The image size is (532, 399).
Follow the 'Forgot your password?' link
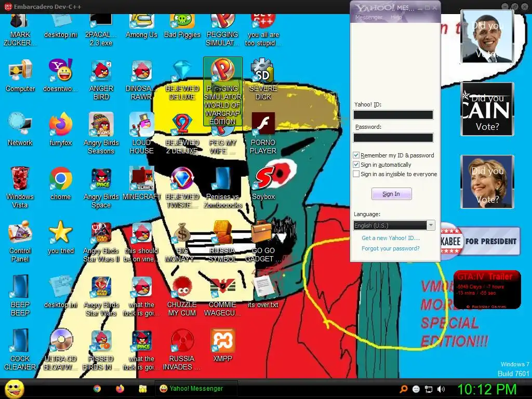391,248
